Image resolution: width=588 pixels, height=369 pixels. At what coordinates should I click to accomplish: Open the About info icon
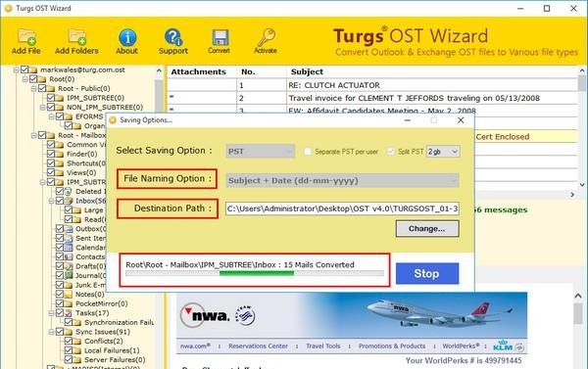click(127, 37)
